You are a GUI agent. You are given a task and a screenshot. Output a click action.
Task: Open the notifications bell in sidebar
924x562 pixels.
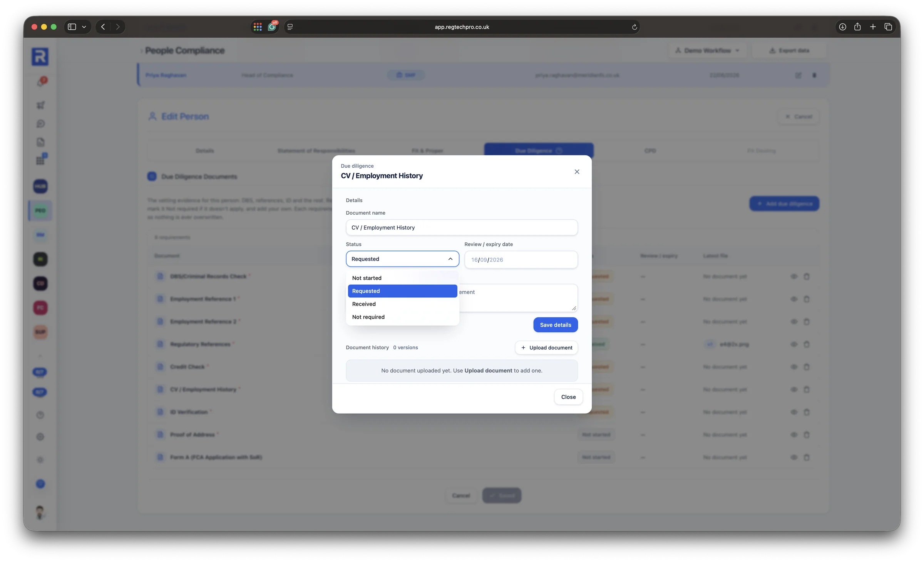[41, 82]
